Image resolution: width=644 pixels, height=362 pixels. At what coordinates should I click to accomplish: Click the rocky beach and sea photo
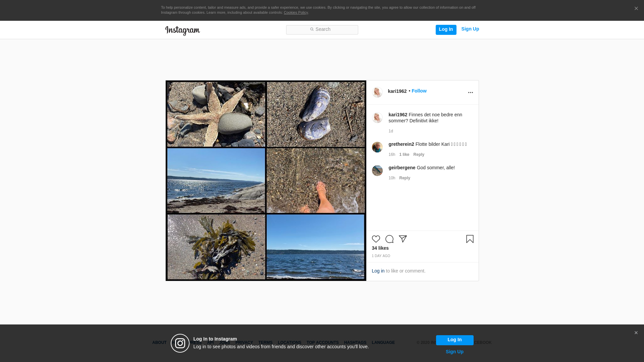coord(216,181)
